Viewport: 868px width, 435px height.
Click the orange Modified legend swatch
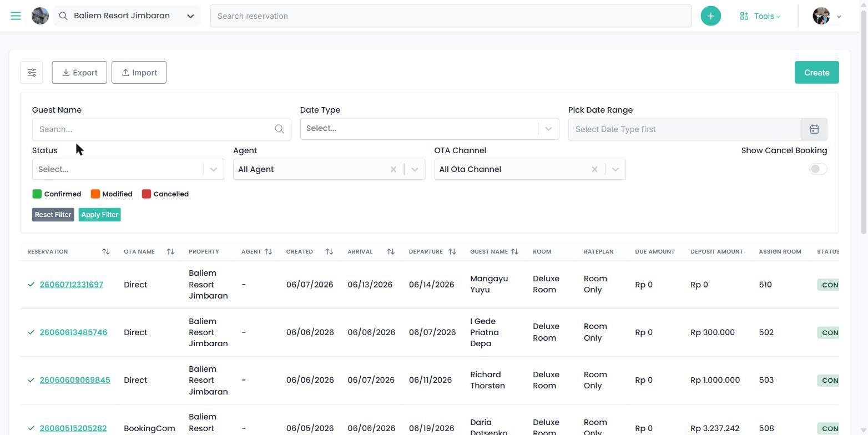click(x=95, y=194)
